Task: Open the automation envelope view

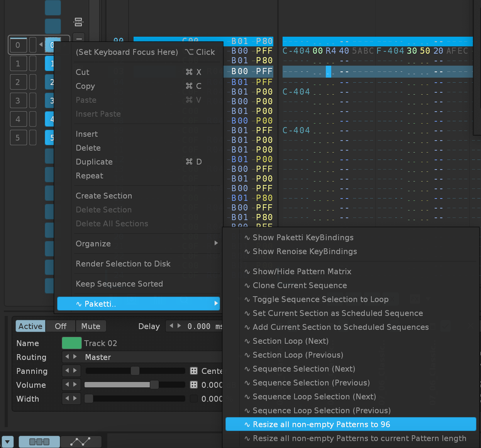Action: coord(81,441)
